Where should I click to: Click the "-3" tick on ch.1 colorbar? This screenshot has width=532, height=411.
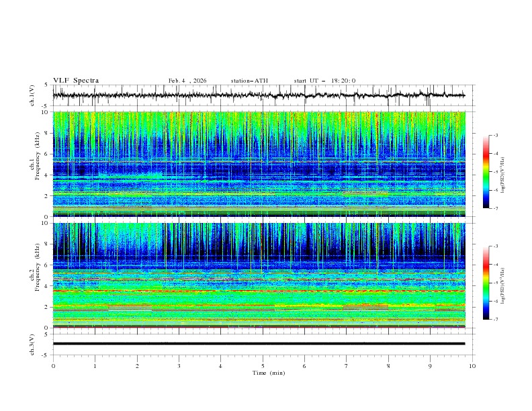tap(495, 135)
